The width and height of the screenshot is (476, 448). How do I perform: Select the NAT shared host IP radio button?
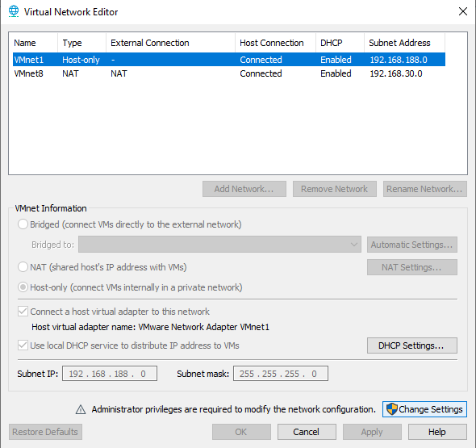(23, 267)
